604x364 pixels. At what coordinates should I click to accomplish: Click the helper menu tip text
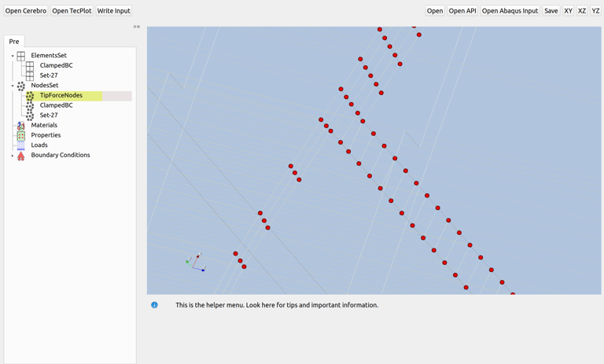pos(277,305)
